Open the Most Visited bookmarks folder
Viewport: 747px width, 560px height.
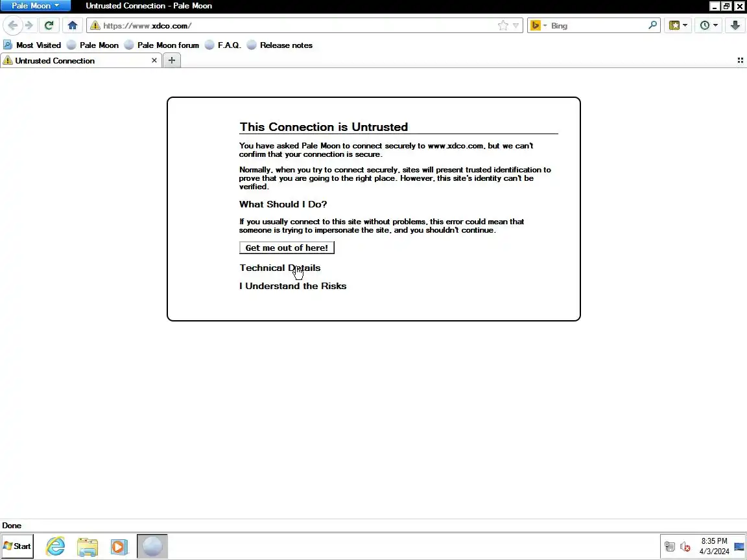(32, 45)
